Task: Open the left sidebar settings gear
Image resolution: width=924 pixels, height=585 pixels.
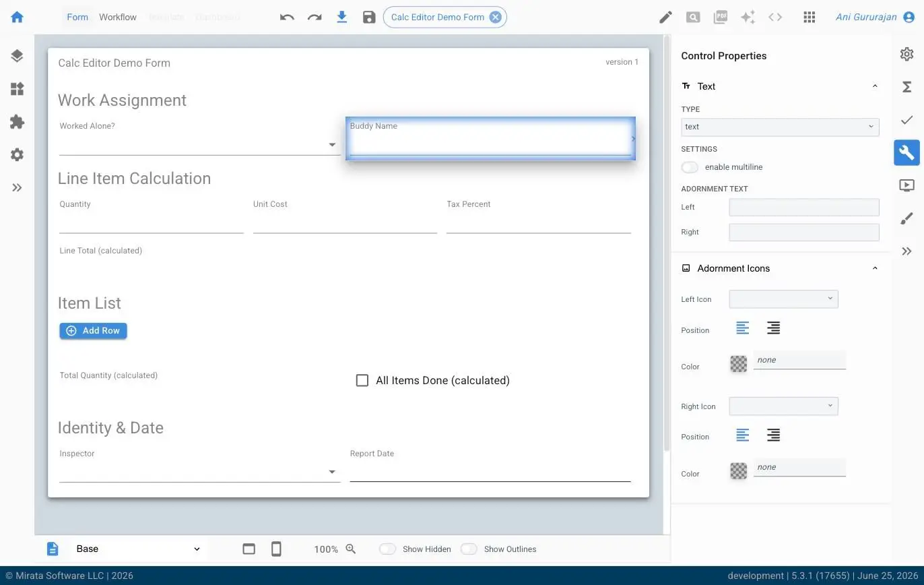Action: [18, 155]
